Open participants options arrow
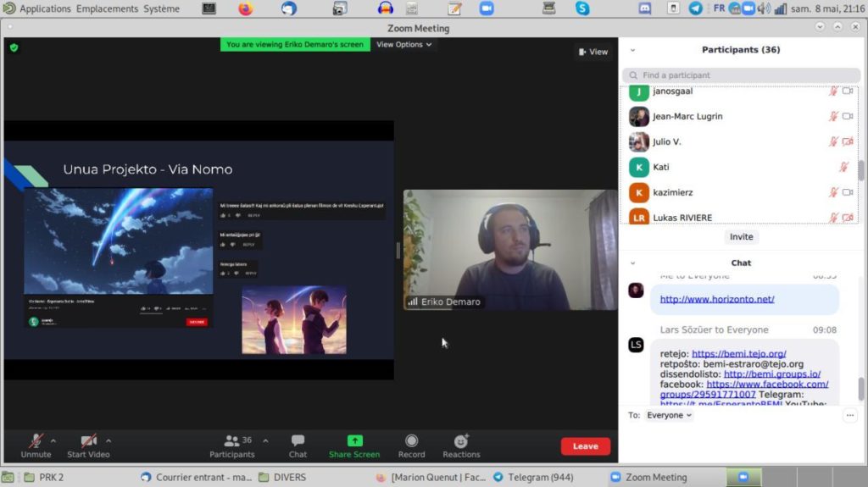This screenshot has height=487, width=868. (x=265, y=441)
